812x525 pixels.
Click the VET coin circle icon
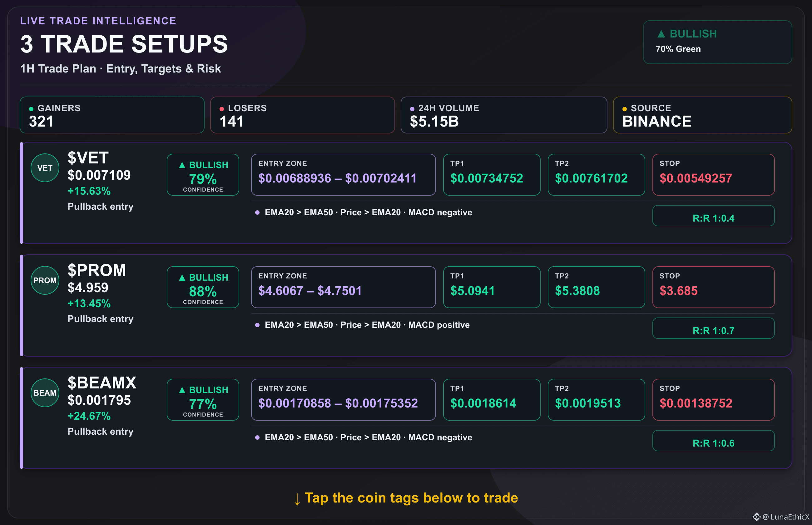(x=45, y=168)
